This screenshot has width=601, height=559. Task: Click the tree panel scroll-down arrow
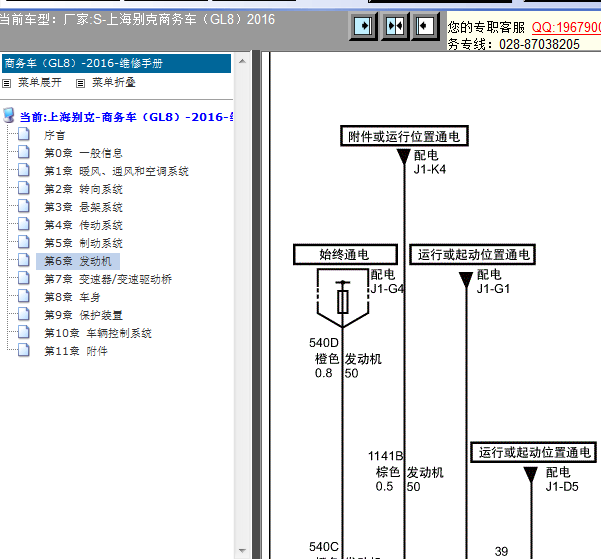point(242,551)
